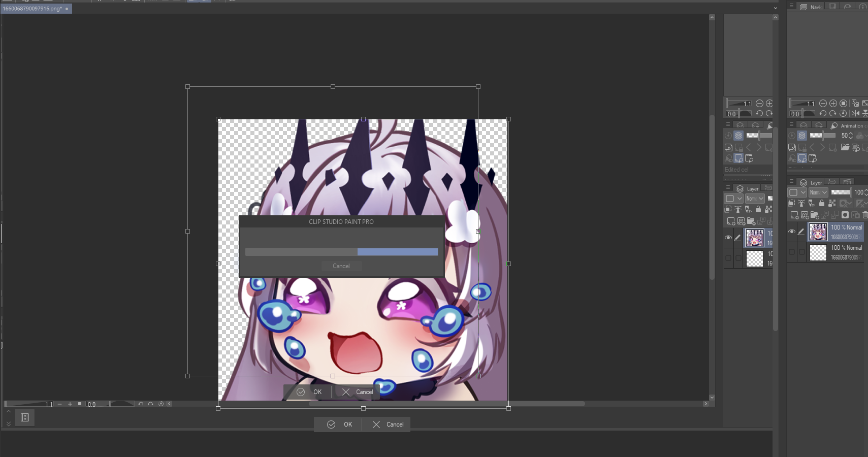Toggle Lock Layer in the right Layer panel
The height and width of the screenshot is (457, 868).
click(822, 203)
